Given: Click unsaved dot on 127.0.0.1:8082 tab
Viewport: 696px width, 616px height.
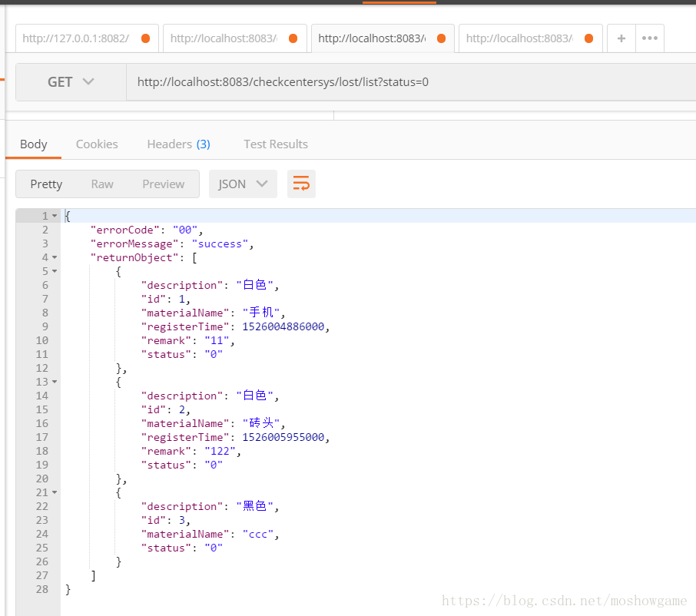Looking at the screenshot, I should click(145, 38).
